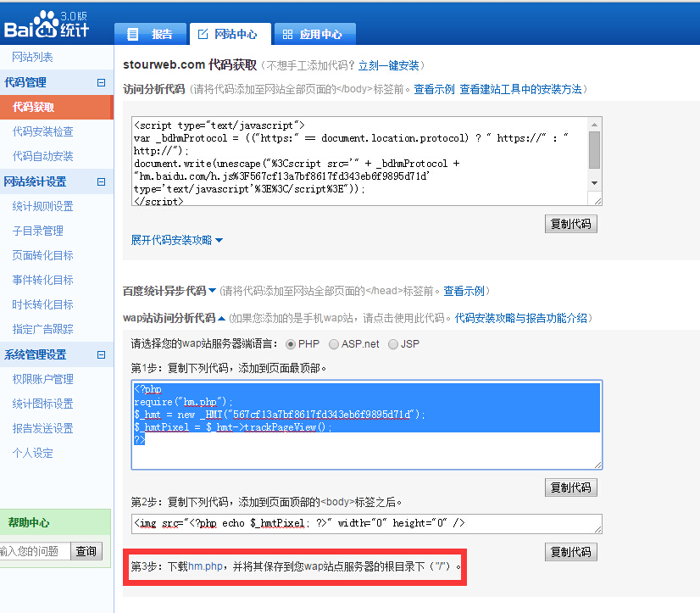Click the top 复制代码 button
The height and width of the screenshot is (613, 700).
(x=570, y=223)
